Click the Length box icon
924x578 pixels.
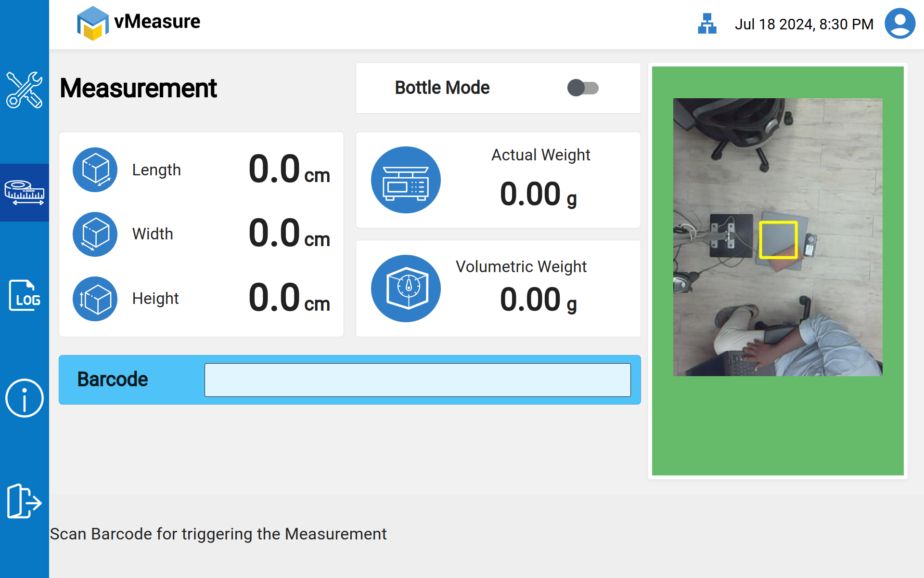tap(95, 170)
